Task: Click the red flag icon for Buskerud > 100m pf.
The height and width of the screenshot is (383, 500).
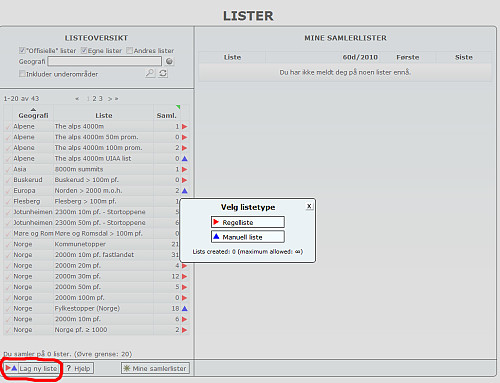Action: tap(185, 180)
